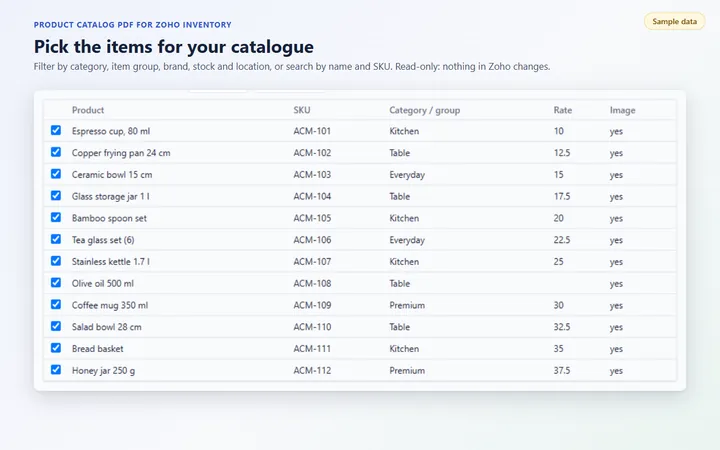Click the Rate column header
720x450 pixels.
(562, 110)
